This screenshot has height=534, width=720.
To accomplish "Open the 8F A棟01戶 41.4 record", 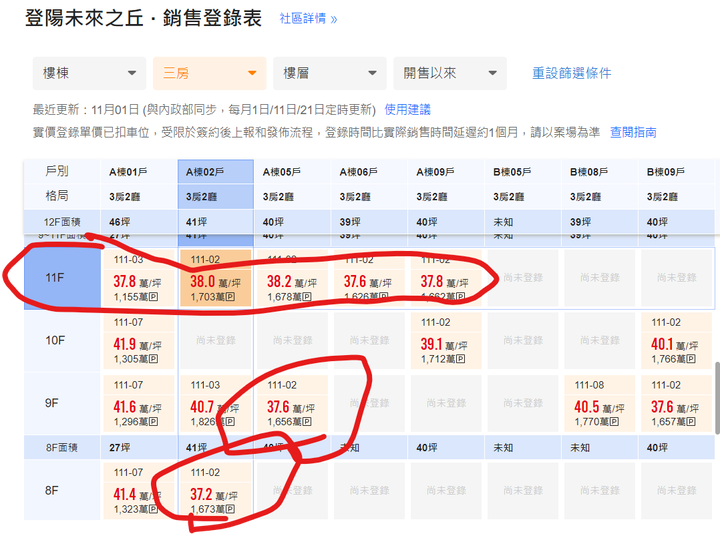I will (139, 490).
